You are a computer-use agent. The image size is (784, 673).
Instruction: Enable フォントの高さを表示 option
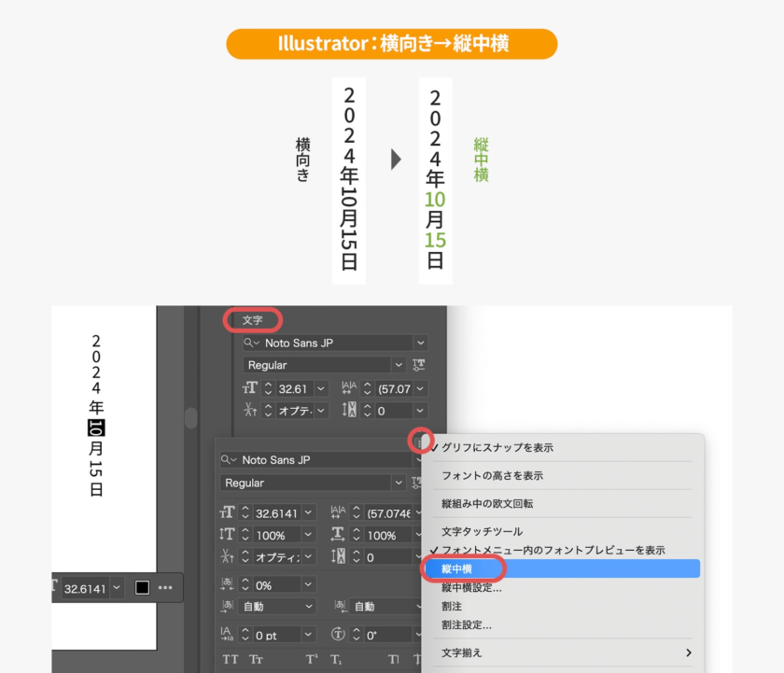[x=492, y=476]
